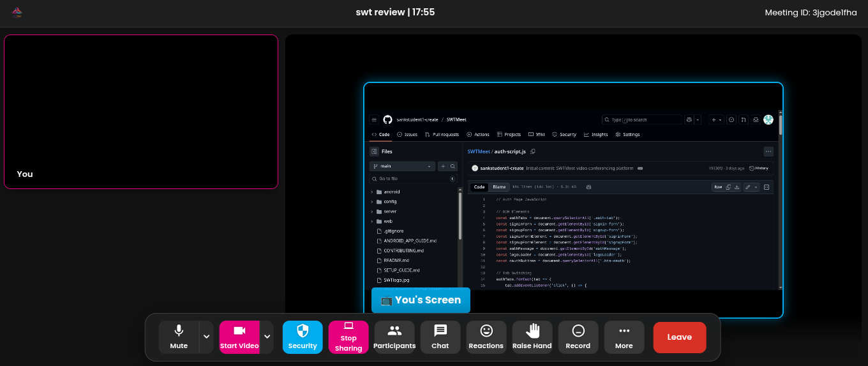Open the main branch dropdown
The width and height of the screenshot is (868, 366).
coord(402,166)
